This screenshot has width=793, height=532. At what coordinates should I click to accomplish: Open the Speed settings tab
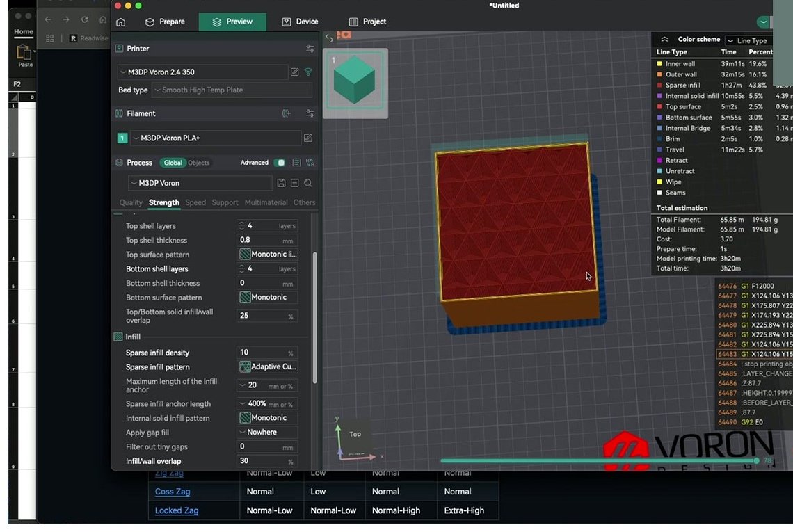[195, 202]
